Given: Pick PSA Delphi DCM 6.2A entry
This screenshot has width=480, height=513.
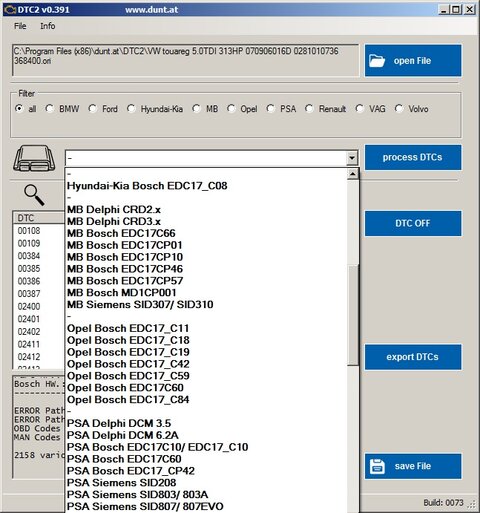Looking at the screenshot, I should pos(207,435).
